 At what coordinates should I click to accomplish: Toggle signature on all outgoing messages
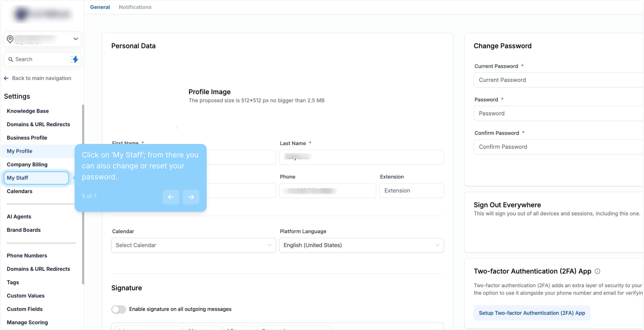(x=119, y=309)
